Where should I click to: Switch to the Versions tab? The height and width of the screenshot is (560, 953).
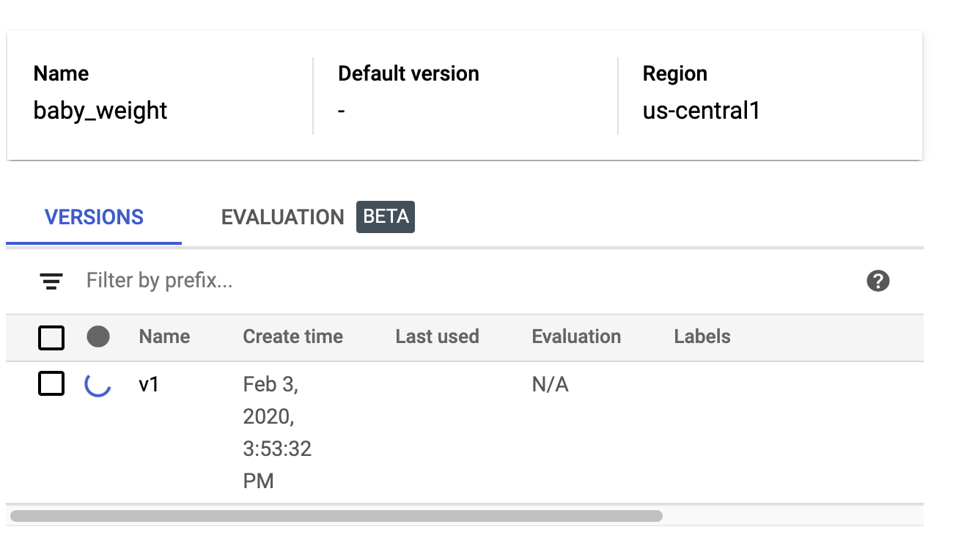click(94, 218)
